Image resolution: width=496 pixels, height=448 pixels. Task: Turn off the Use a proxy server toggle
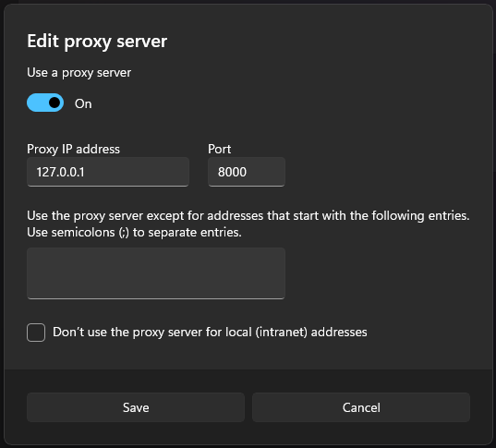45,103
